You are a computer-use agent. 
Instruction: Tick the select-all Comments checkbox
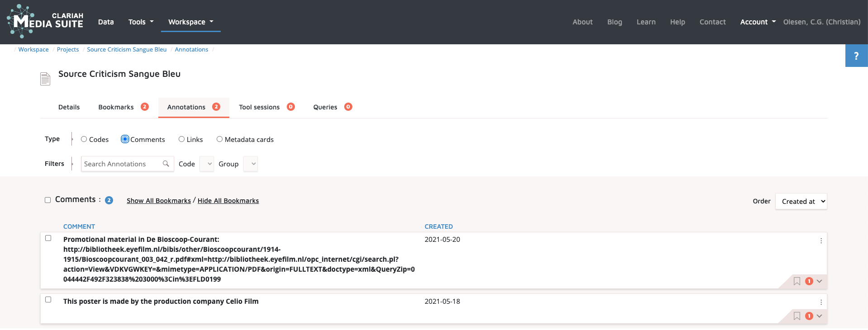pos(47,200)
